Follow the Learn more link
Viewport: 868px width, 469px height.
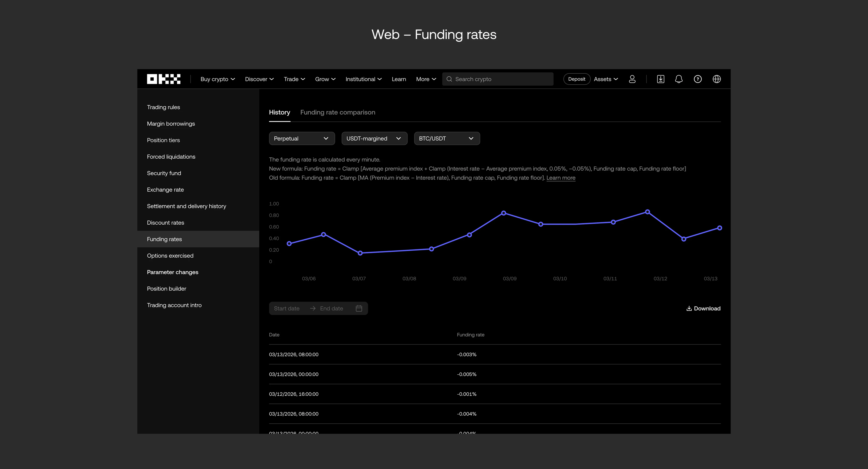[x=561, y=178]
